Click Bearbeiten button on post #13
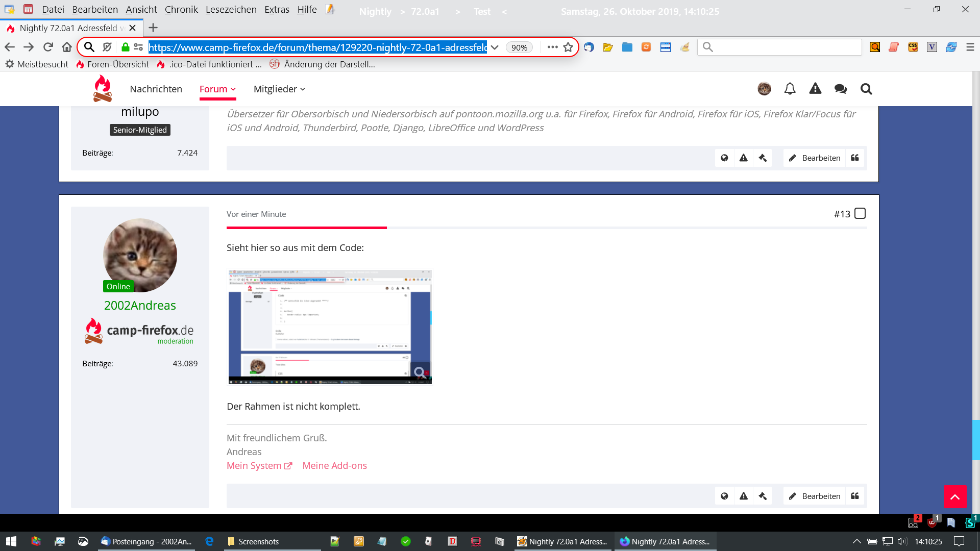 [815, 496]
